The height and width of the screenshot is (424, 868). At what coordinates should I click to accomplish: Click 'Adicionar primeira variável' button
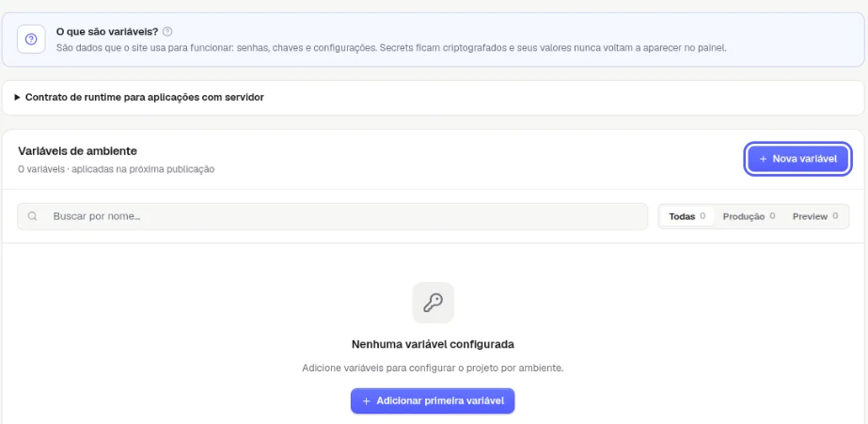pyautogui.click(x=433, y=400)
